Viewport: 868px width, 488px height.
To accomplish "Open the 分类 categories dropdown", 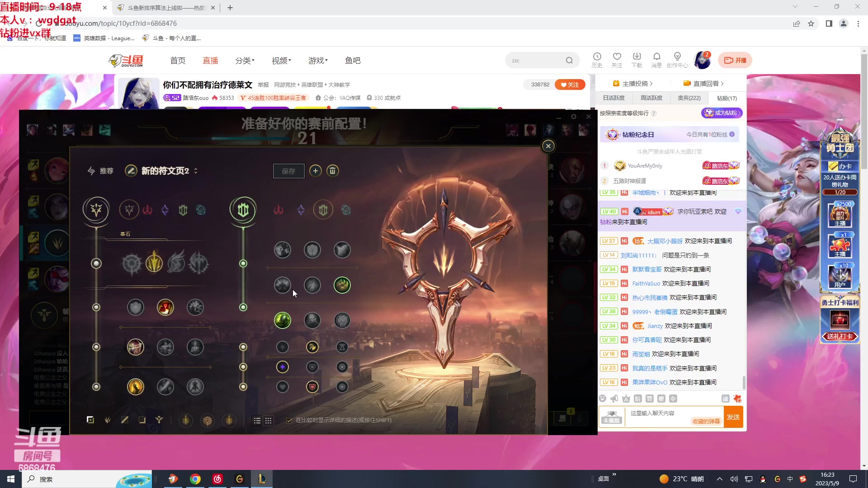I will coord(245,60).
